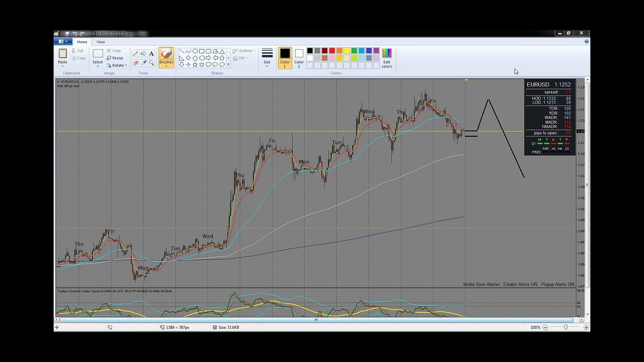Choose the Rectangle shape
This screenshot has width=644, height=362.
pos(202,51)
